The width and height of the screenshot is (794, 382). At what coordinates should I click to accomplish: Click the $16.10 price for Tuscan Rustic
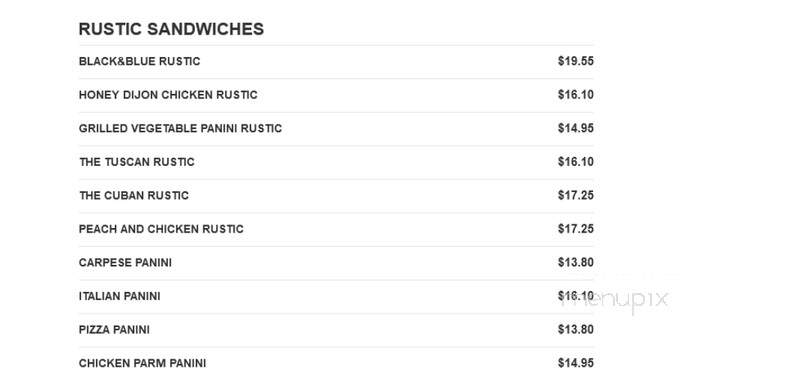point(576,162)
